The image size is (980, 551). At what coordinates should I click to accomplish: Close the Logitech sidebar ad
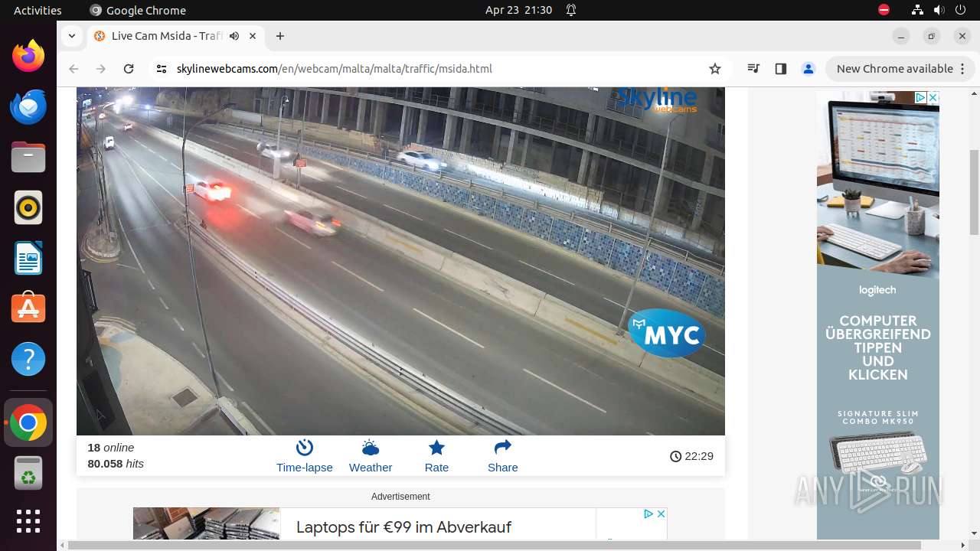pyautogui.click(x=933, y=97)
